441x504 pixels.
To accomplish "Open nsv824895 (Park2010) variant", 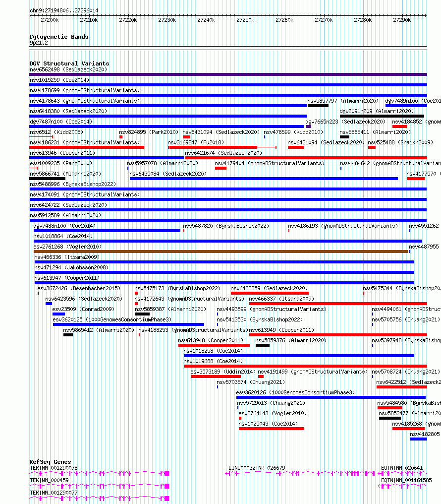I will pyautogui.click(x=149, y=132).
